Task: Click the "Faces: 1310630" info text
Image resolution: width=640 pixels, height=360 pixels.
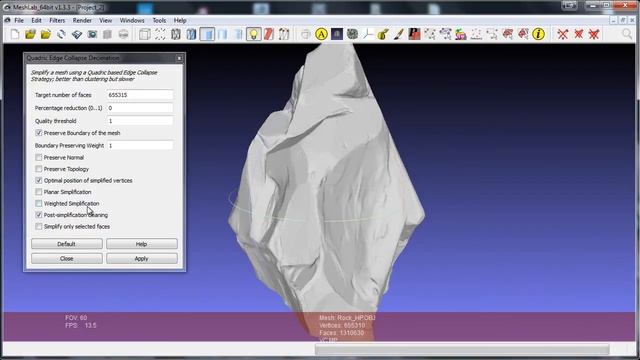Action: tap(342, 333)
